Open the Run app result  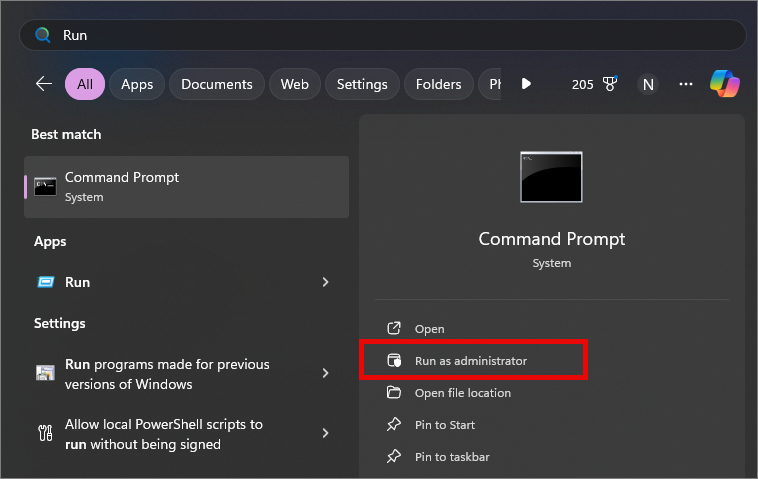(x=187, y=282)
